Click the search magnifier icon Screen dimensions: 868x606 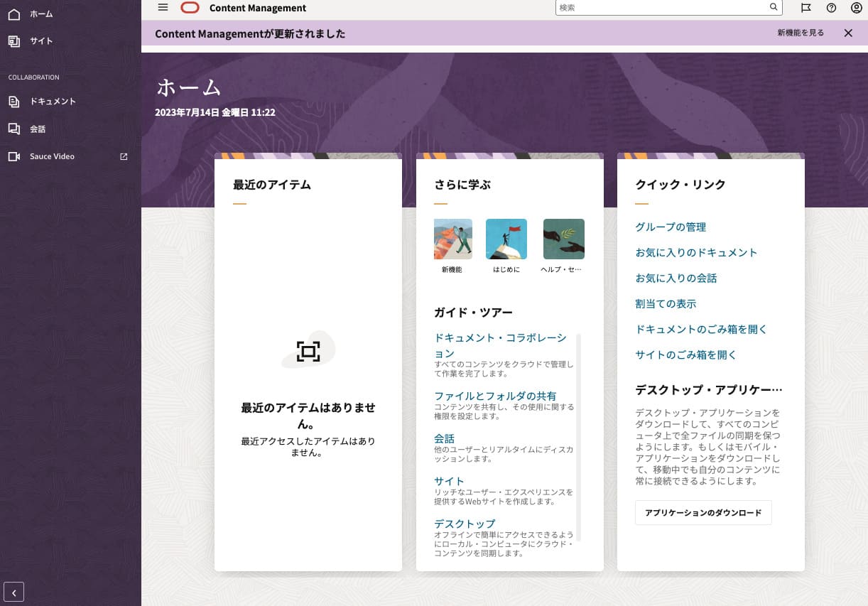coord(774,7)
